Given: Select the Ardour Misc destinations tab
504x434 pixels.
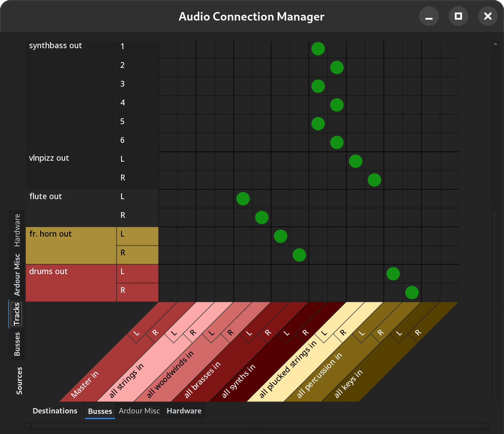Looking at the screenshot, I should pyautogui.click(x=139, y=411).
